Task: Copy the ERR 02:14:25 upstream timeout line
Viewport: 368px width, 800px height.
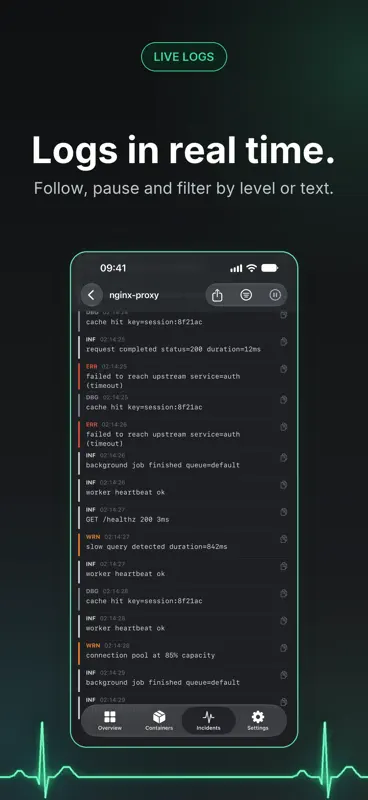Action: [x=284, y=369]
